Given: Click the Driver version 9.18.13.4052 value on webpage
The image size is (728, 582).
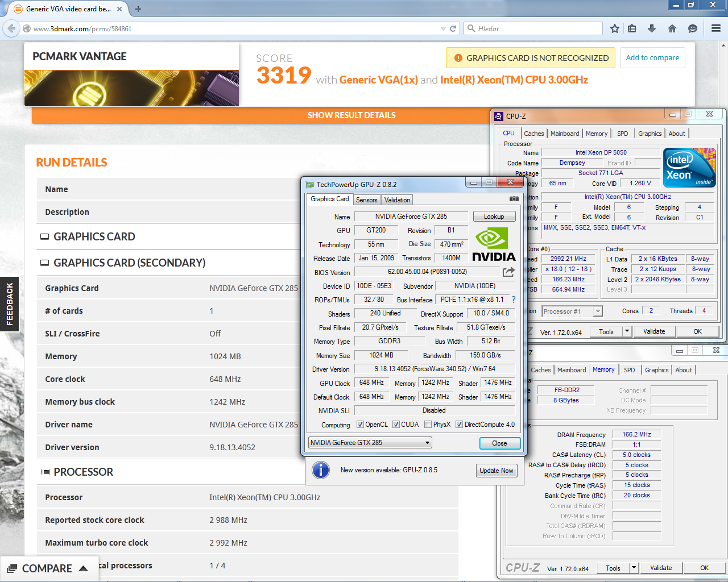Looking at the screenshot, I should [x=233, y=447].
